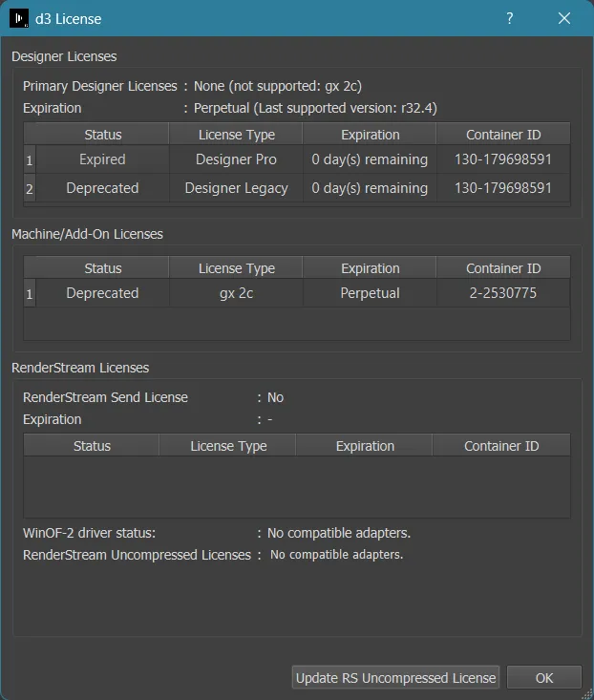Select Container ID header in RenderStream table

pyautogui.click(x=501, y=446)
